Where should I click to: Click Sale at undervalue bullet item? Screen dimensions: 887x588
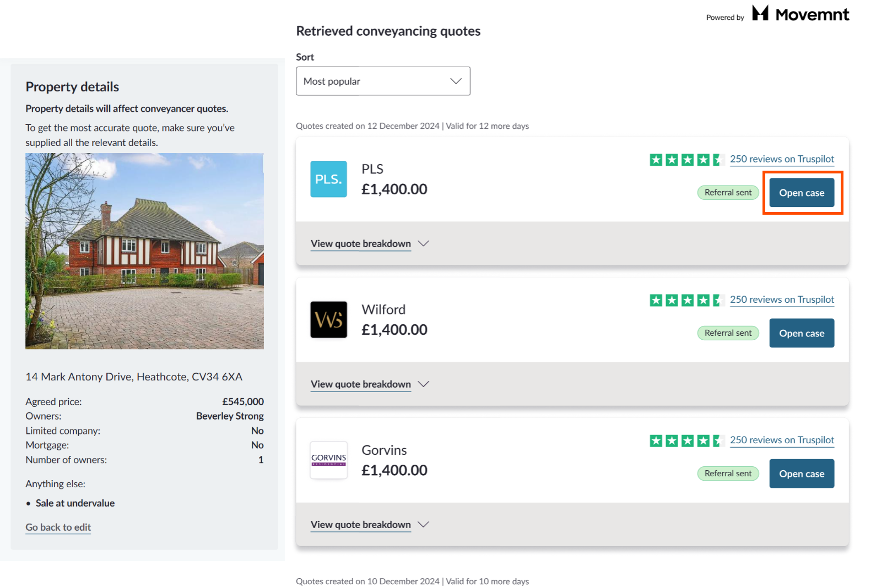point(75,503)
